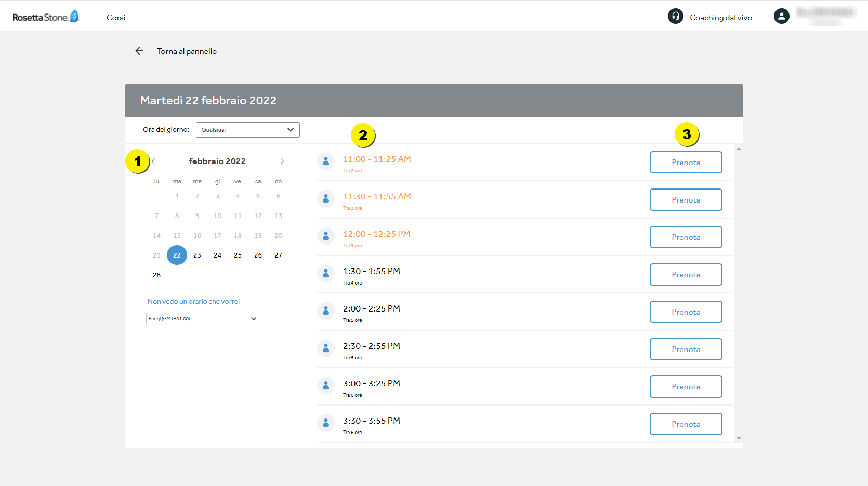Go to previous month in calendar
The width and height of the screenshot is (868, 486).
[x=156, y=161]
